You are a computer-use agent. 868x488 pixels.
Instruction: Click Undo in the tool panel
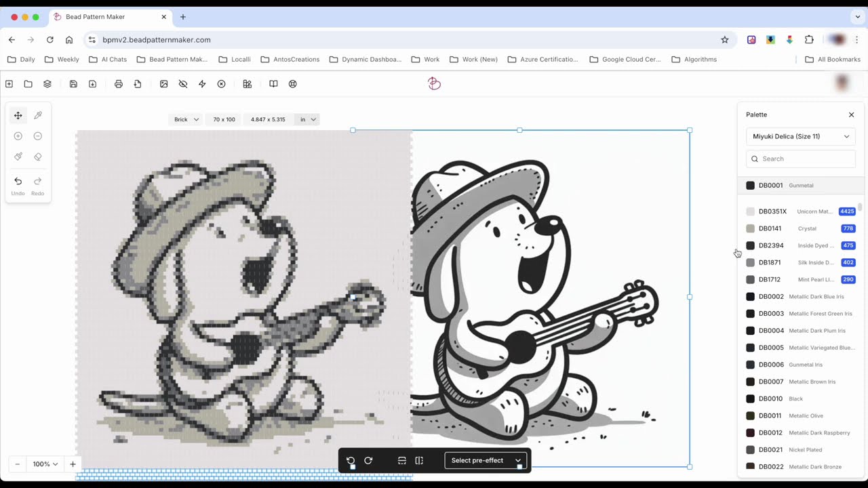coord(18,185)
